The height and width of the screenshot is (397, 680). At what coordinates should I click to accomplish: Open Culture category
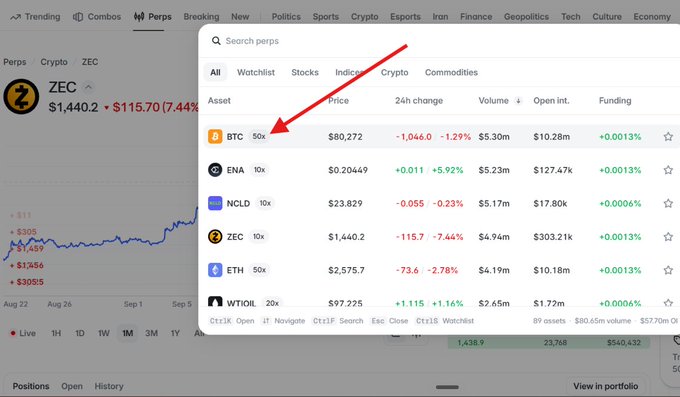coord(607,17)
